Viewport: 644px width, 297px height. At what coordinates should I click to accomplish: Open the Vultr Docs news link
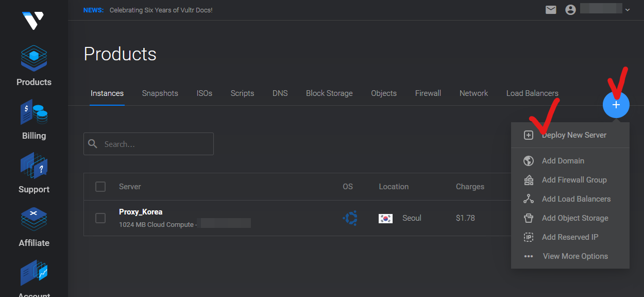pyautogui.click(x=161, y=10)
